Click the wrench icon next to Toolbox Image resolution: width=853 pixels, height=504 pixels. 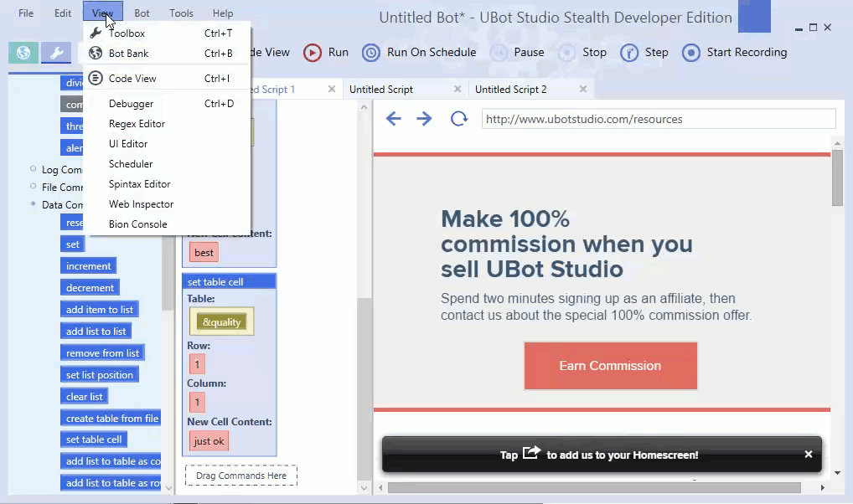(x=96, y=33)
